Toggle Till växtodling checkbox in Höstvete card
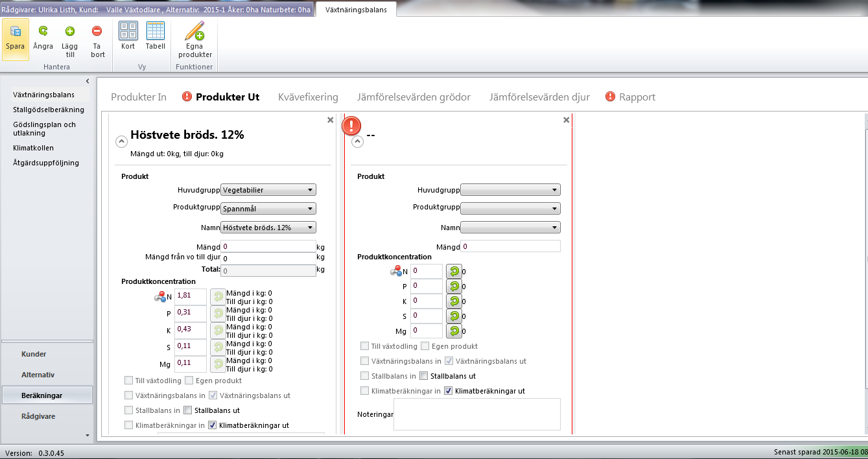This screenshot has height=459, width=868. [128, 381]
